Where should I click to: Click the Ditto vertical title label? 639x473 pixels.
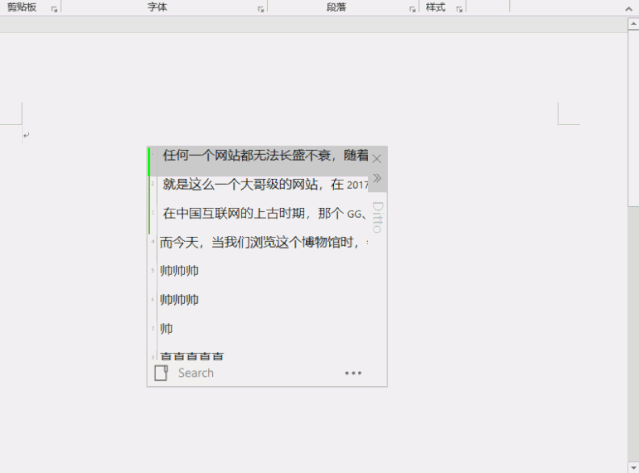point(377,217)
